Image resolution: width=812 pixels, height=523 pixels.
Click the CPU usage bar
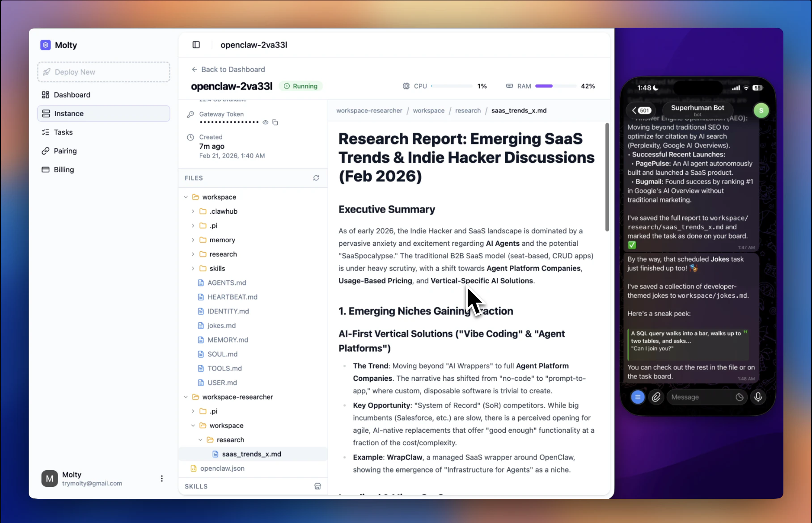(452, 86)
